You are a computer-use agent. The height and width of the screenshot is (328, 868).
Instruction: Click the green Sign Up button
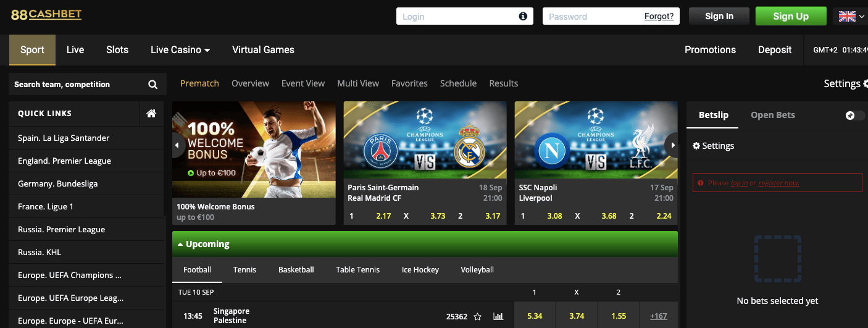click(791, 16)
